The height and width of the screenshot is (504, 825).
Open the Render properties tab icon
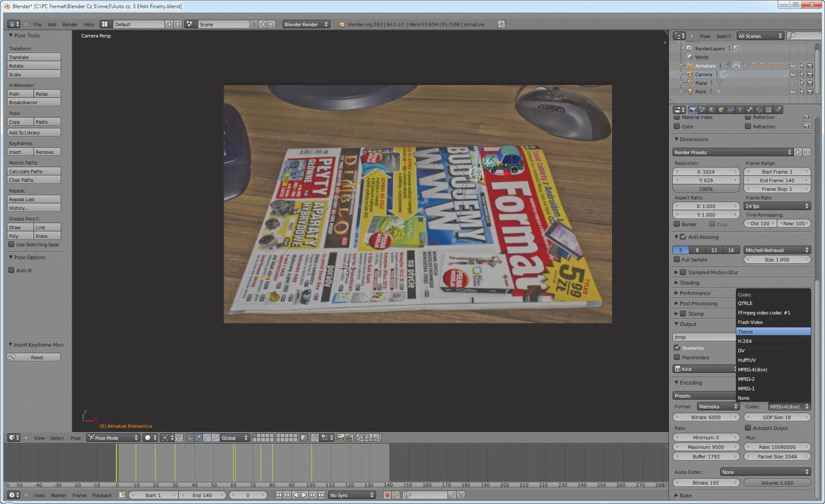point(693,110)
